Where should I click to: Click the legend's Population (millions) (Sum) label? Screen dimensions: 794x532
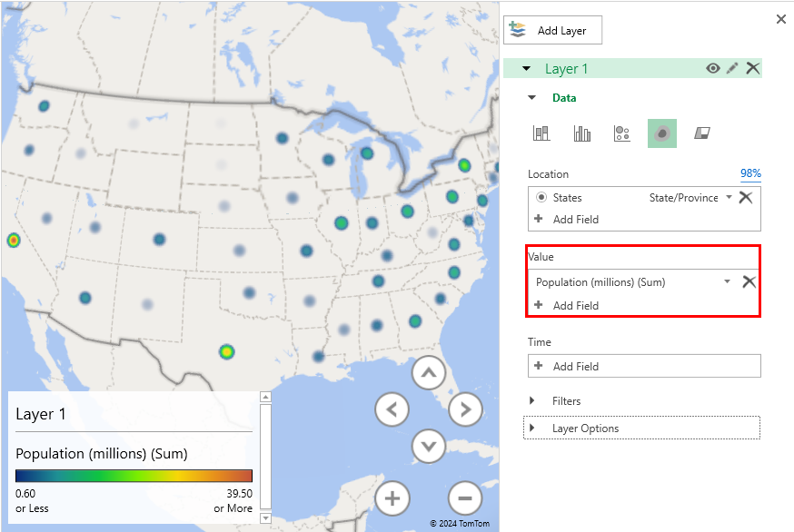[101, 454]
